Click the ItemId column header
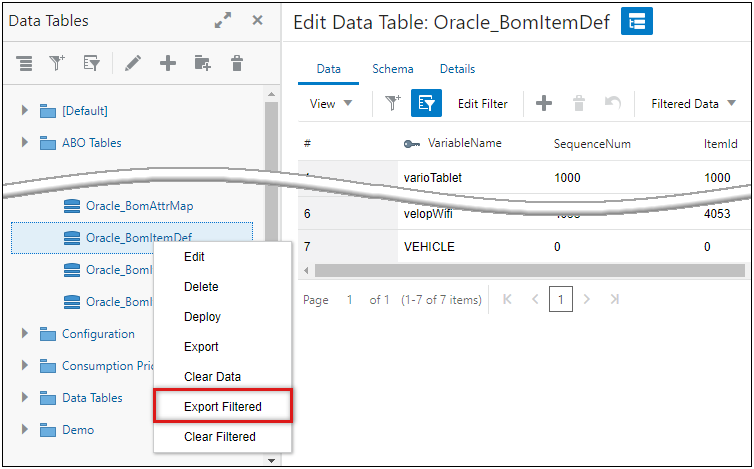The width and height of the screenshot is (754, 469). pyautogui.click(x=720, y=144)
